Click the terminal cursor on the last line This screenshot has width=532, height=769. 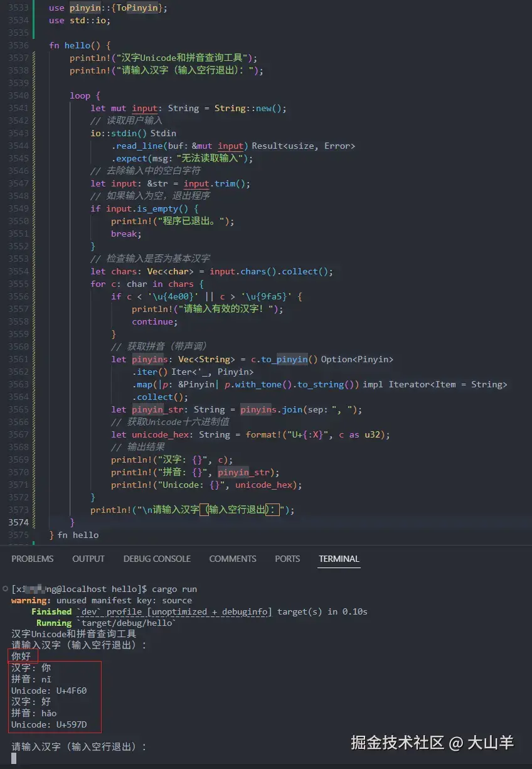[x=14, y=758]
